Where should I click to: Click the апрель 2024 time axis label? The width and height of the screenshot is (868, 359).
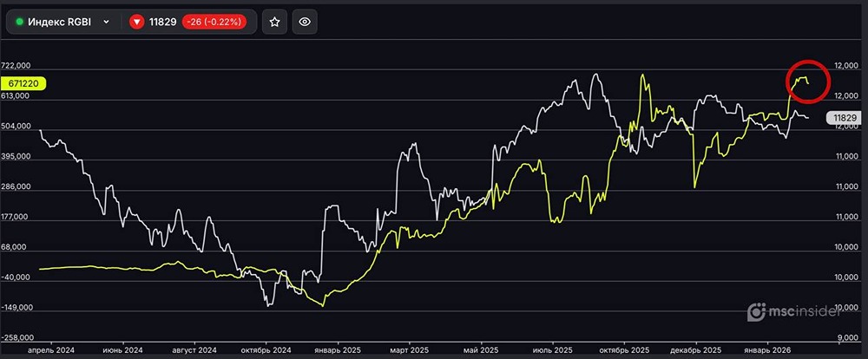point(50,349)
